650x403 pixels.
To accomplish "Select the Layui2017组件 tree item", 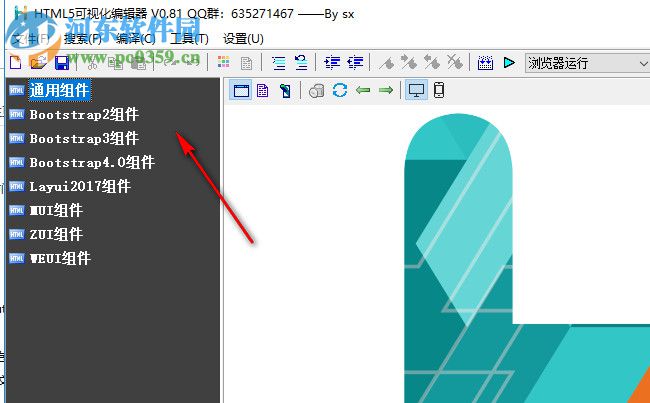I will [80, 187].
